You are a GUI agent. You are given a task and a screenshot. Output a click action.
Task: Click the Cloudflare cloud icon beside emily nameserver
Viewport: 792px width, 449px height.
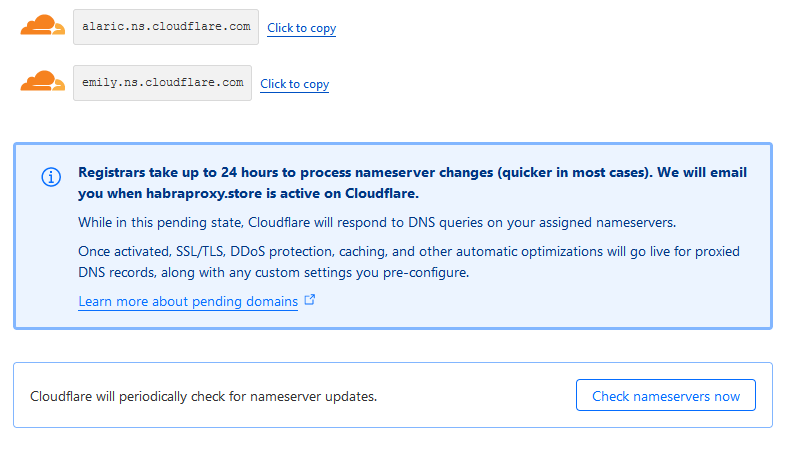pyautogui.click(x=43, y=82)
